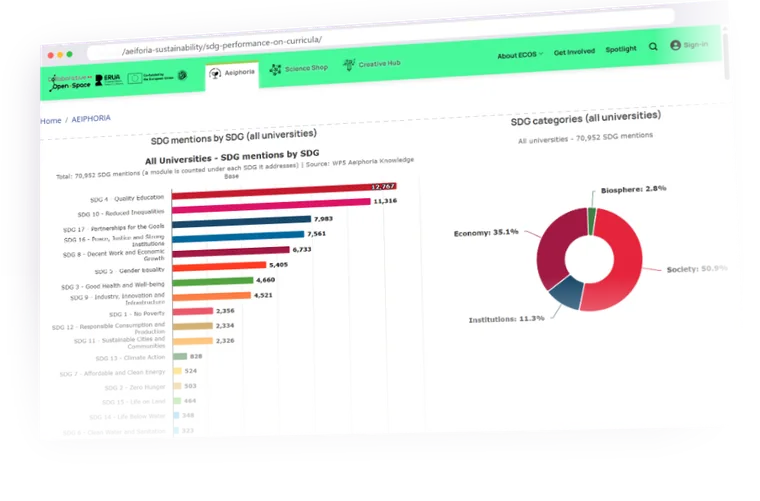Click the SDG 8 maroon bar showing 6,733
The height and width of the screenshot is (501, 760).
click(x=231, y=251)
